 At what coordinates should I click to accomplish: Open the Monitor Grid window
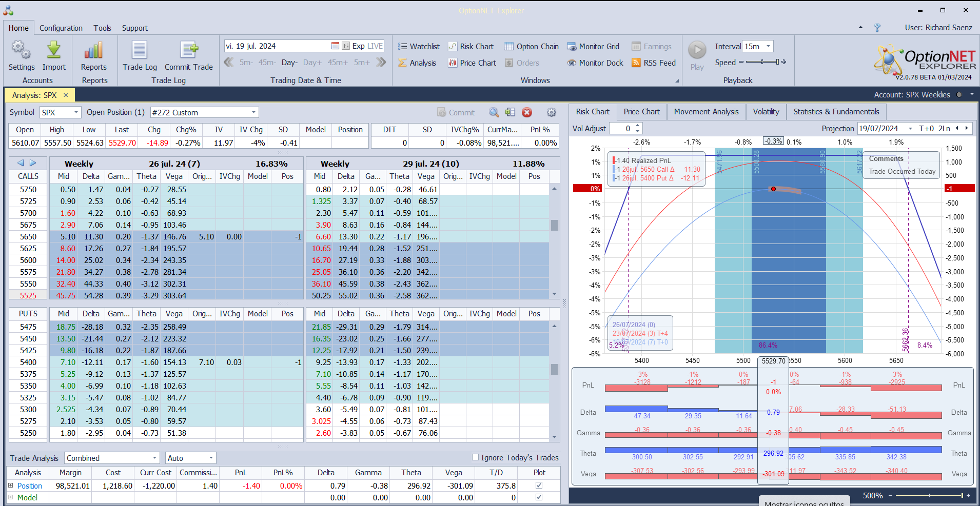coord(593,47)
